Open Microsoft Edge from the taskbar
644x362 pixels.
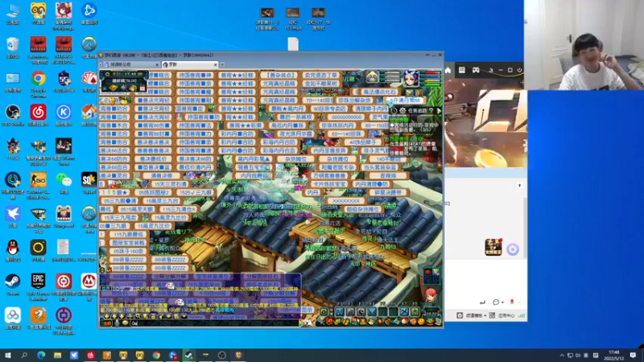pos(41,356)
